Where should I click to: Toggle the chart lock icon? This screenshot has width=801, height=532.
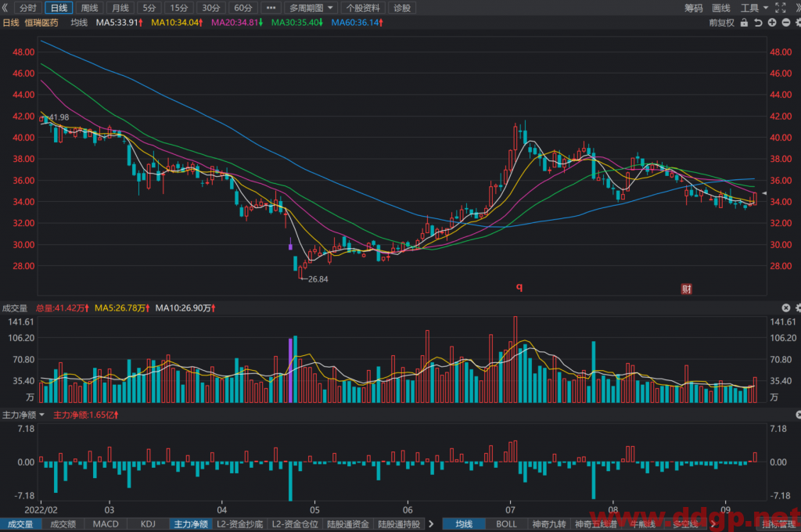pos(745,23)
